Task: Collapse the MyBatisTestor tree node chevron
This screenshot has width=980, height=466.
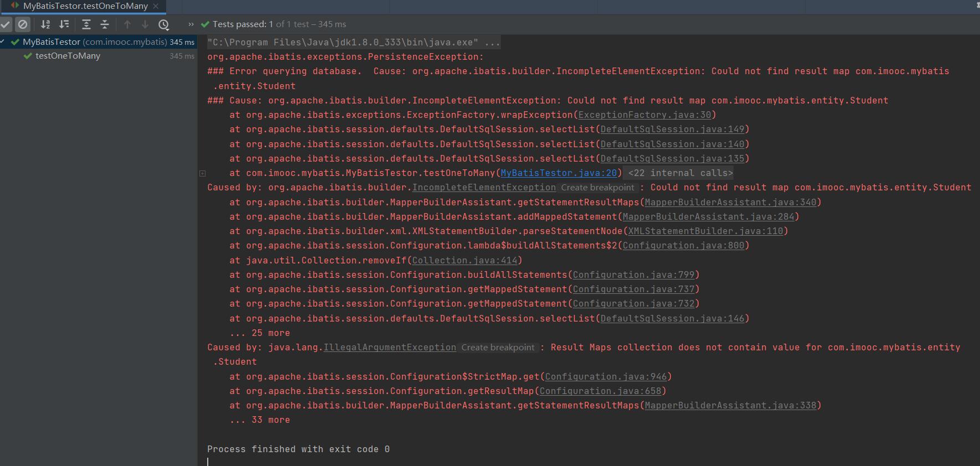Action: click(x=3, y=42)
